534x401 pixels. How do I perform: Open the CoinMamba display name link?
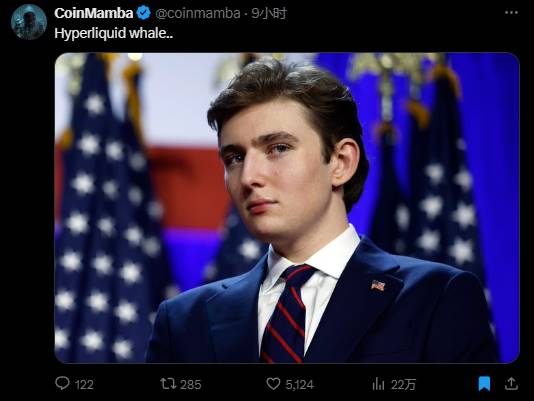(x=94, y=13)
